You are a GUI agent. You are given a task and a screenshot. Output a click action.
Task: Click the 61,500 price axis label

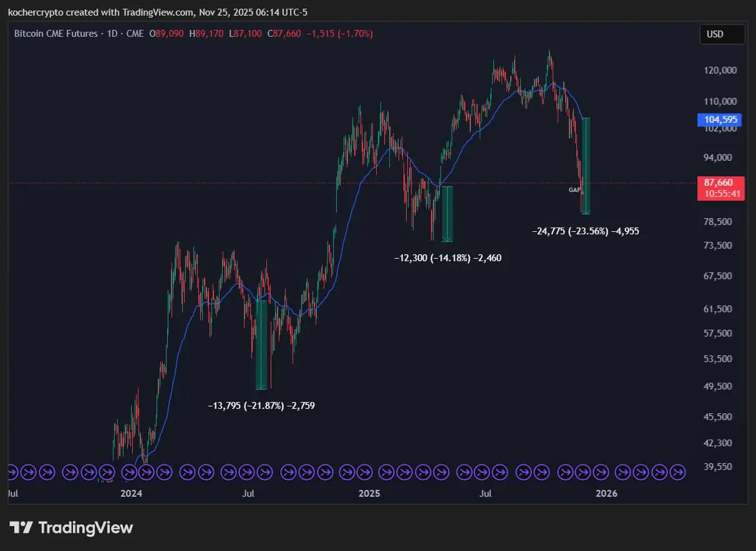[719, 309]
